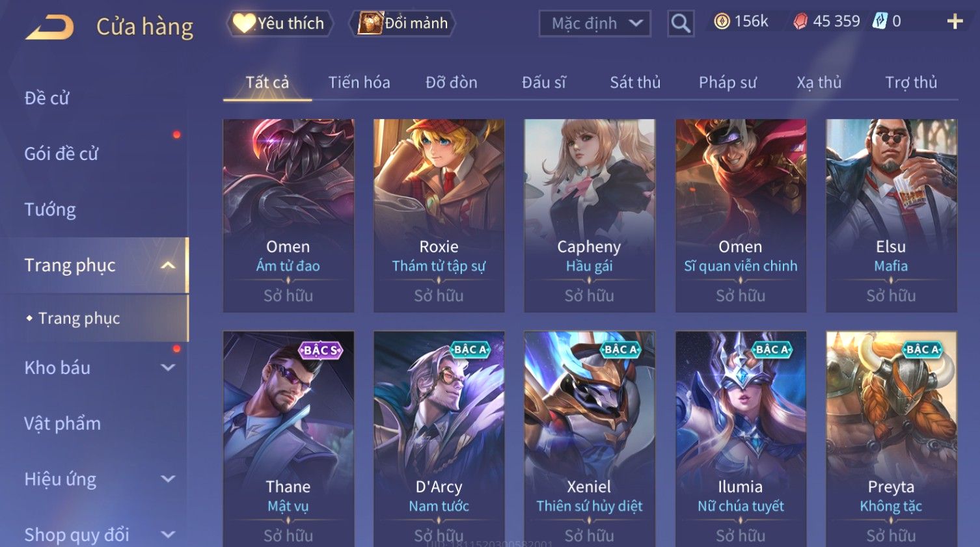Switch to the Sát thủ tab
Screen dimensions: 980x547
point(635,83)
